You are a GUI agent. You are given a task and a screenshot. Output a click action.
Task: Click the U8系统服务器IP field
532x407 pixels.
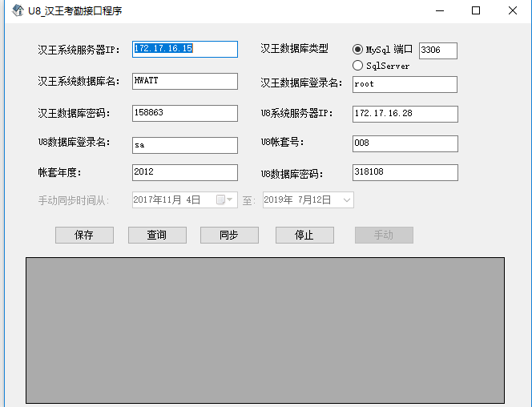point(405,114)
